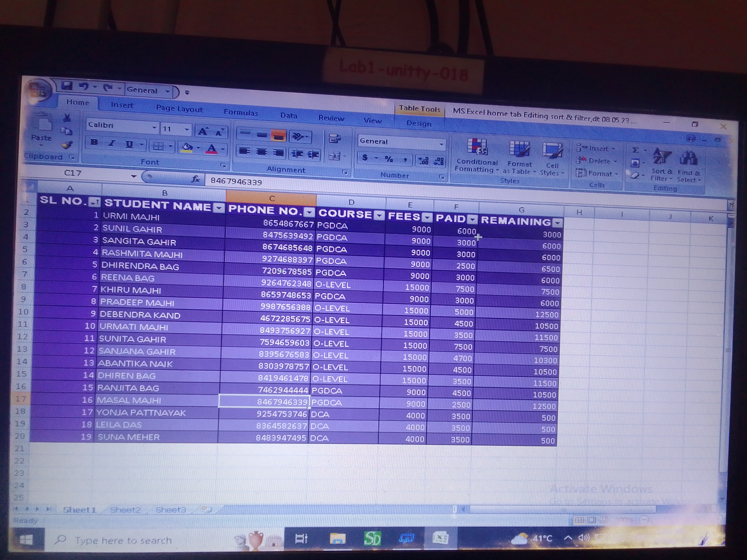Click the fill color paint bucket

[x=187, y=147]
